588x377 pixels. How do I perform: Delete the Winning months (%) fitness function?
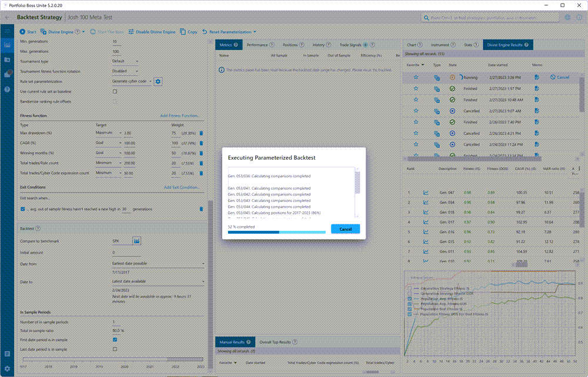(x=201, y=153)
